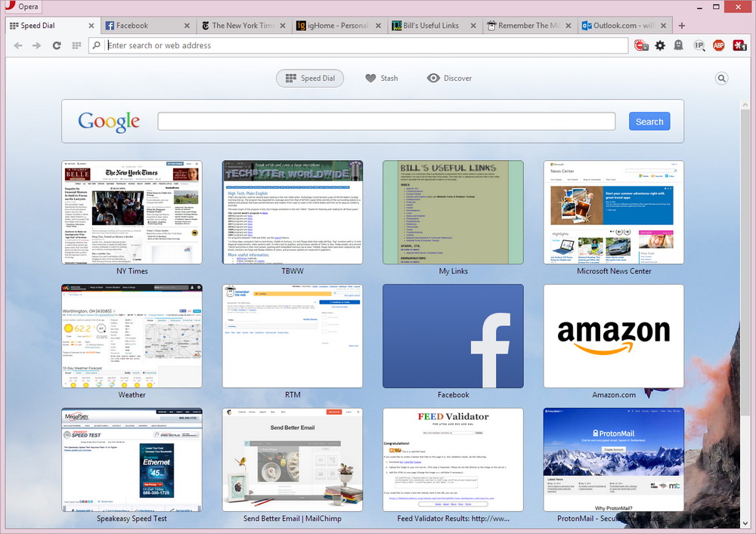This screenshot has width=756, height=534.
Task: Open the Amazon.com speed dial
Action: coord(614,335)
